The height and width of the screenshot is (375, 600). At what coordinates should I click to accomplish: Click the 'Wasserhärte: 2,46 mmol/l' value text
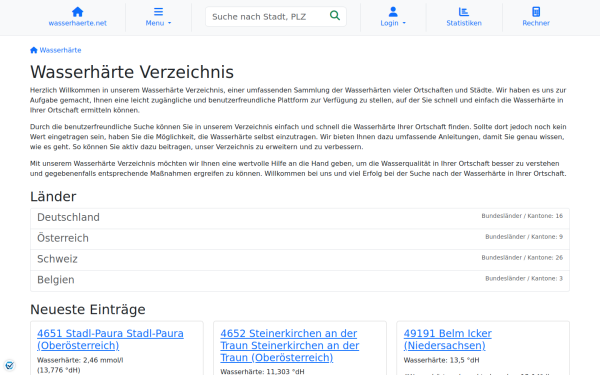pyautogui.click(x=80, y=360)
